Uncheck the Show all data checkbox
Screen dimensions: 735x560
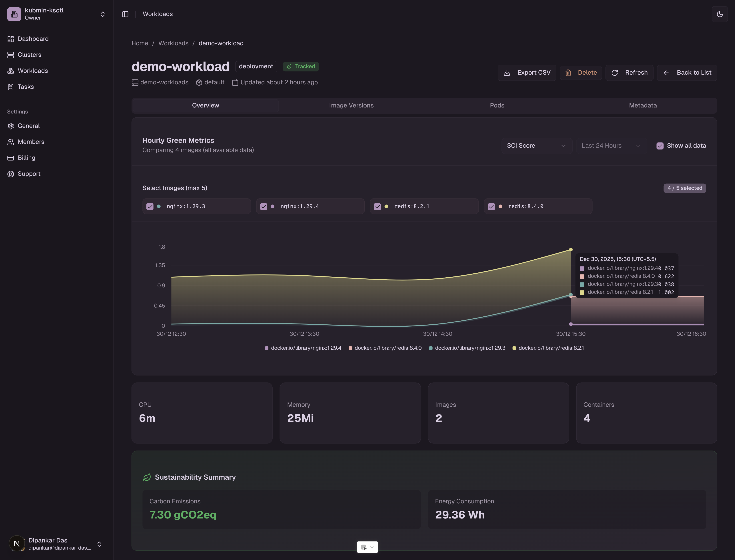click(x=660, y=146)
